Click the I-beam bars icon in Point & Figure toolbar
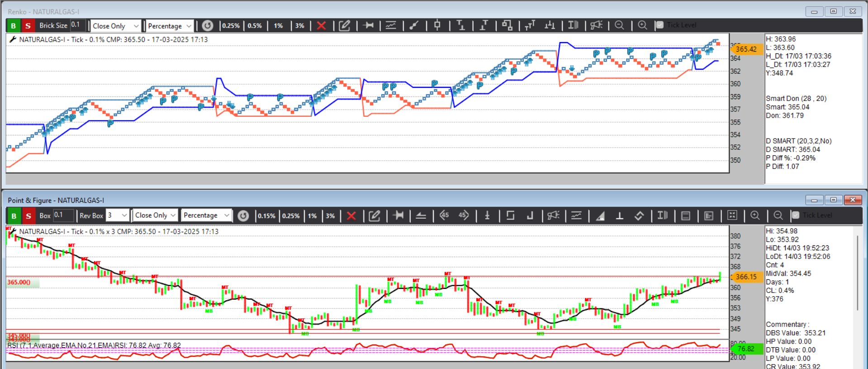The height and width of the screenshot is (369, 868). 663,216
